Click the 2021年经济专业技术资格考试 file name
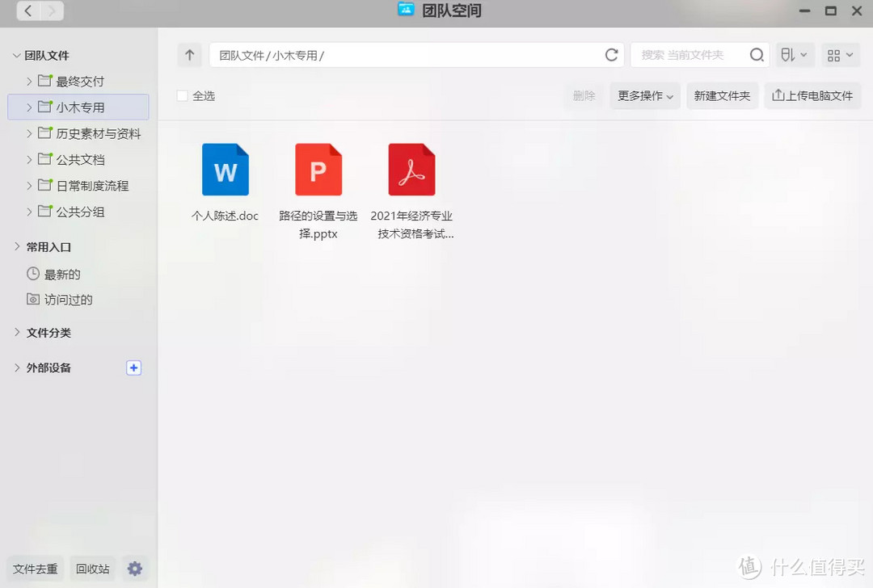Viewport: 873px width, 588px height. (412, 225)
